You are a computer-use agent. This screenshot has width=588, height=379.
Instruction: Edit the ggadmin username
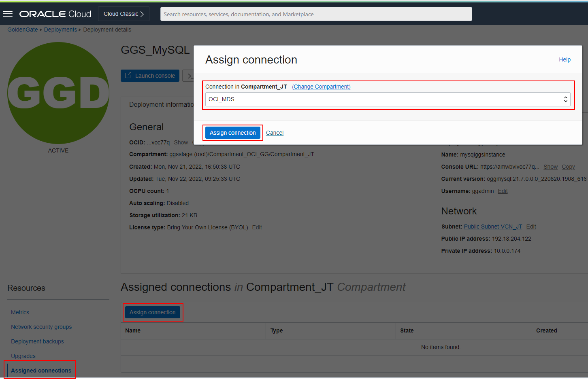[502, 191]
